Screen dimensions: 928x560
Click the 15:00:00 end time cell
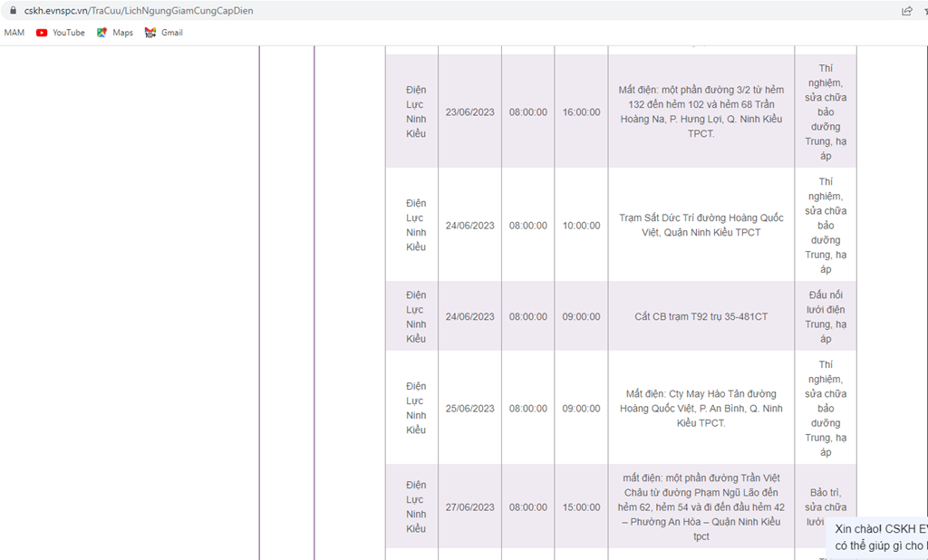pos(581,507)
